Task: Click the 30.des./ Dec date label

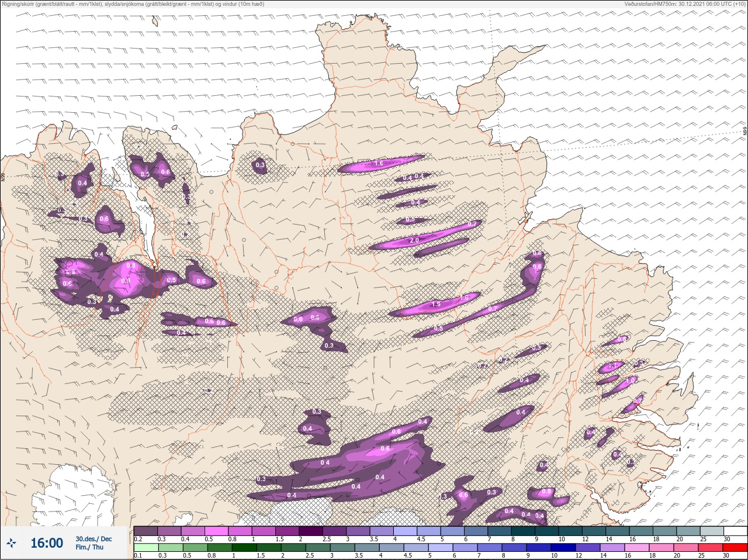Action: click(93, 539)
